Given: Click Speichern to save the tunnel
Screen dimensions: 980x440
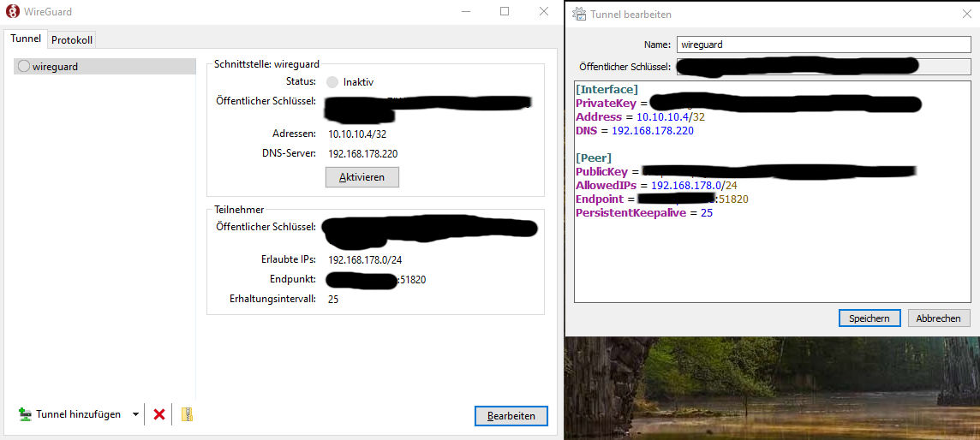Looking at the screenshot, I should [869, 318].
